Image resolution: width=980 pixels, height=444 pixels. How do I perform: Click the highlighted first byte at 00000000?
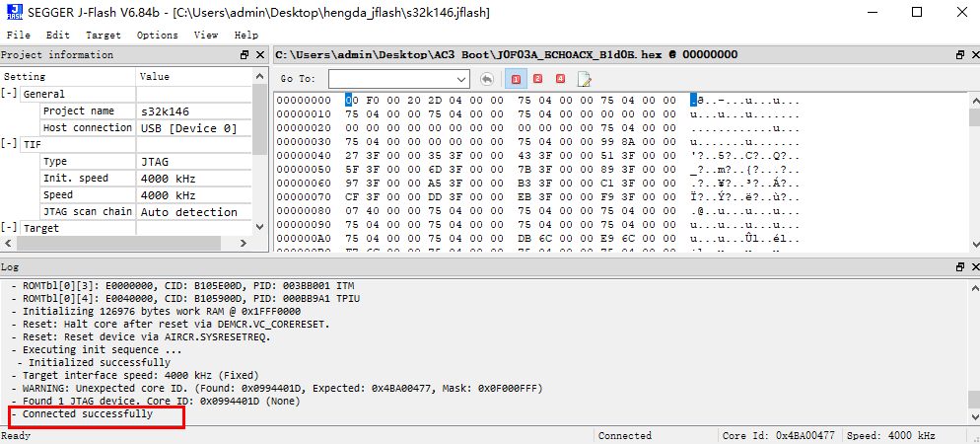(x=350, y=100)
